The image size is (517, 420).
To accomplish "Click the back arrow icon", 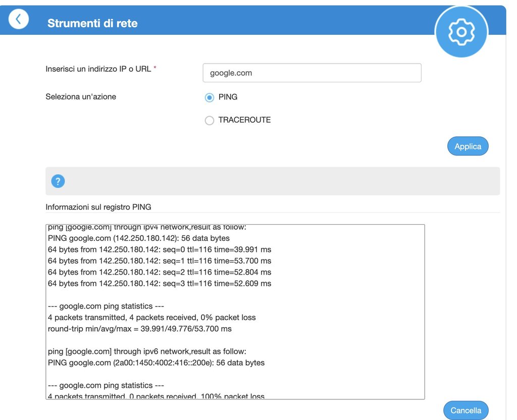I will [x=19, y=20].
